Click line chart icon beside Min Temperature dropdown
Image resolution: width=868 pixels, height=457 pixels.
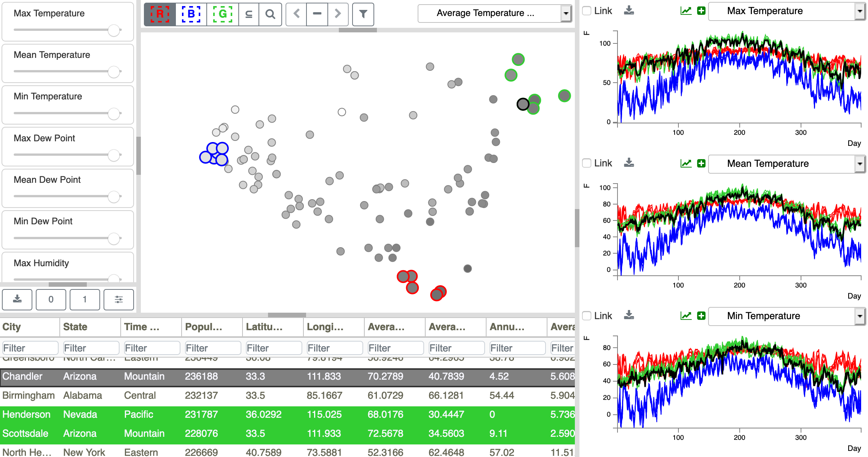point(686,316)
